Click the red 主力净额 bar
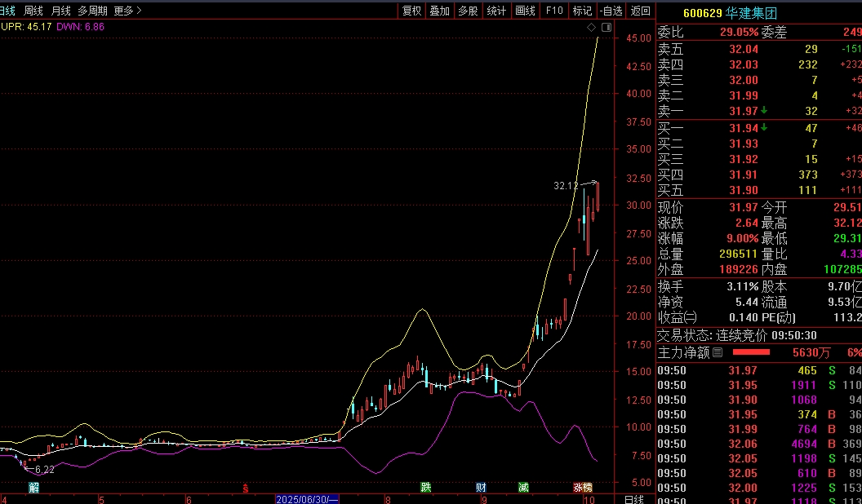The height and width of the screenshot is (504, 862). click(x=751, y=352)
